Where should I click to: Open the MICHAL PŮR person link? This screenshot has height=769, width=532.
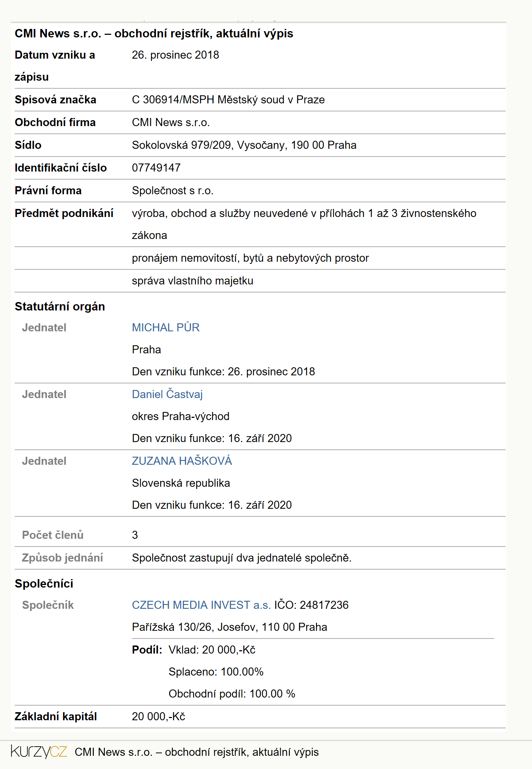(x=166, y=327)
